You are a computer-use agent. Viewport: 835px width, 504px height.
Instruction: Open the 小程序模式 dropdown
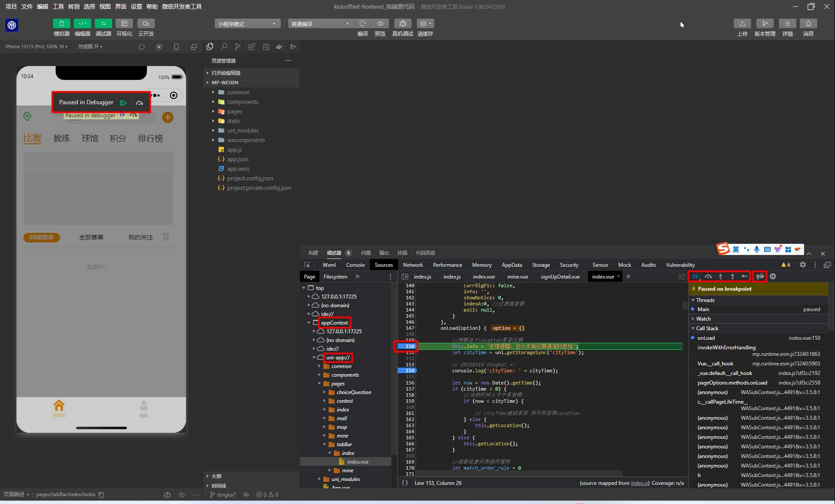[x=247, y=23]
